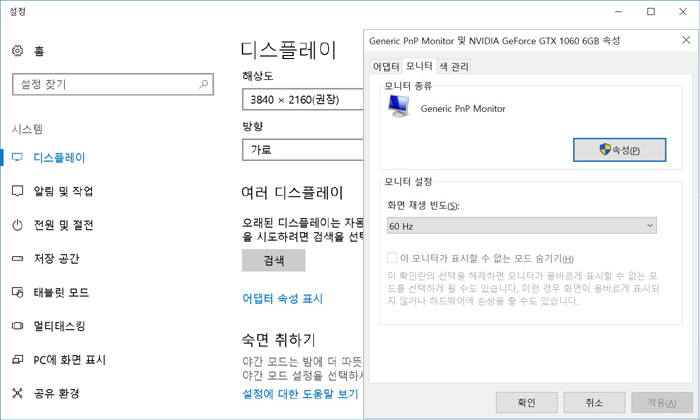Image resolution: width=700 pixels, height=420 pixels.
Task: Click the Projecting to this PC icon
Action: 17,360
